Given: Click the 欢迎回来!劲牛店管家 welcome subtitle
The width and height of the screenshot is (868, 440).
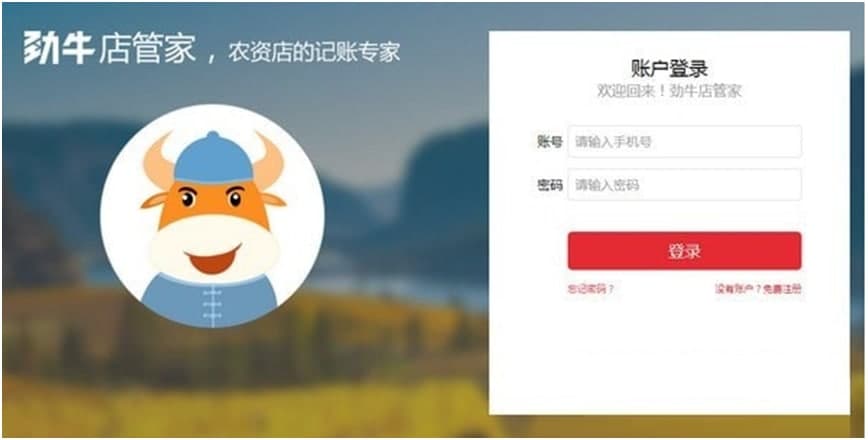Looking at the screenshot, I should [x=669, y=91].
